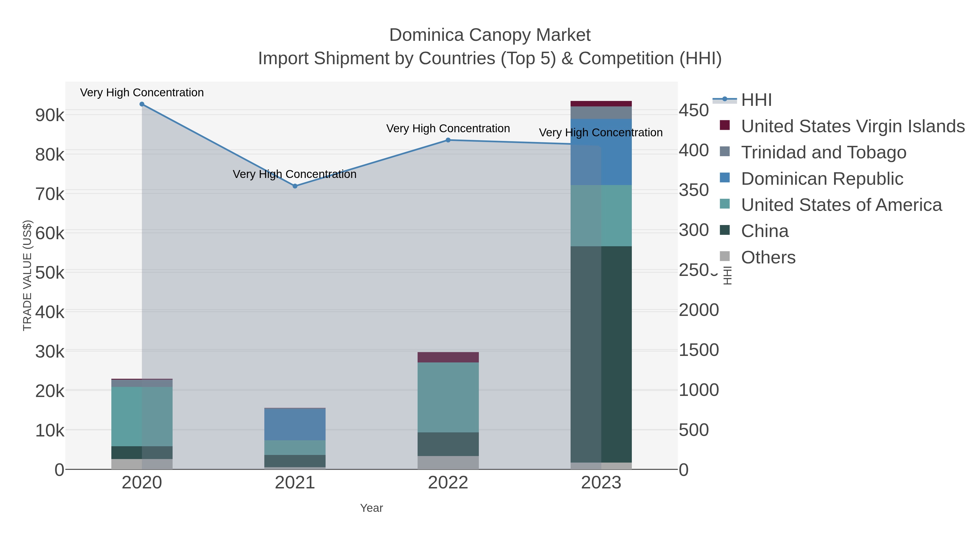Click the 90k left-axis tick label

coord(50,115)
